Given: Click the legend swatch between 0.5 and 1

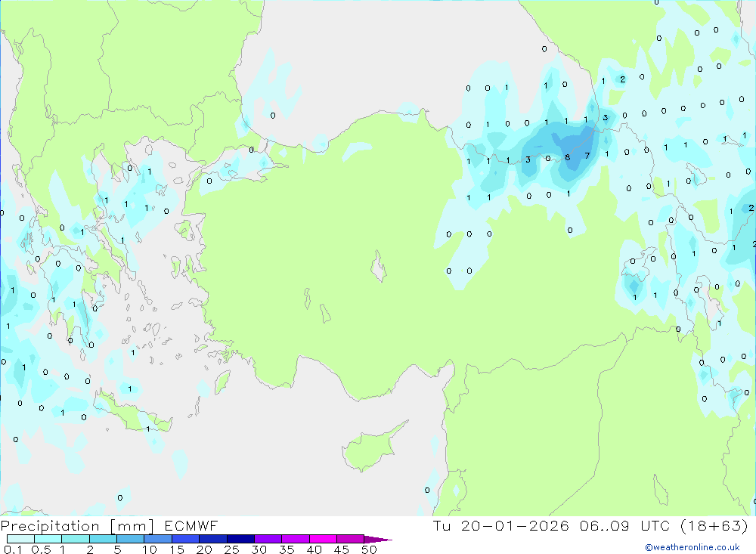Looking at the screenshot, I should click(x=48, y=539).
